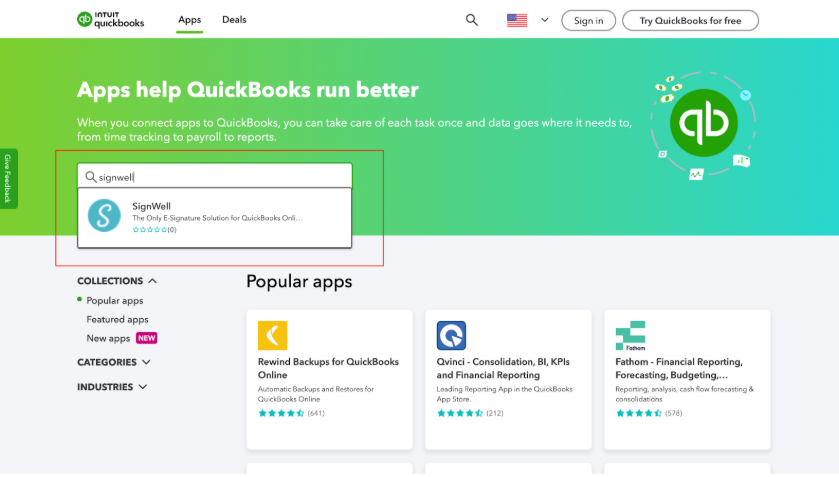The width and height of the screenshot is (839, 477).
Task: Select Featured apps collection link
Action: 117,319
